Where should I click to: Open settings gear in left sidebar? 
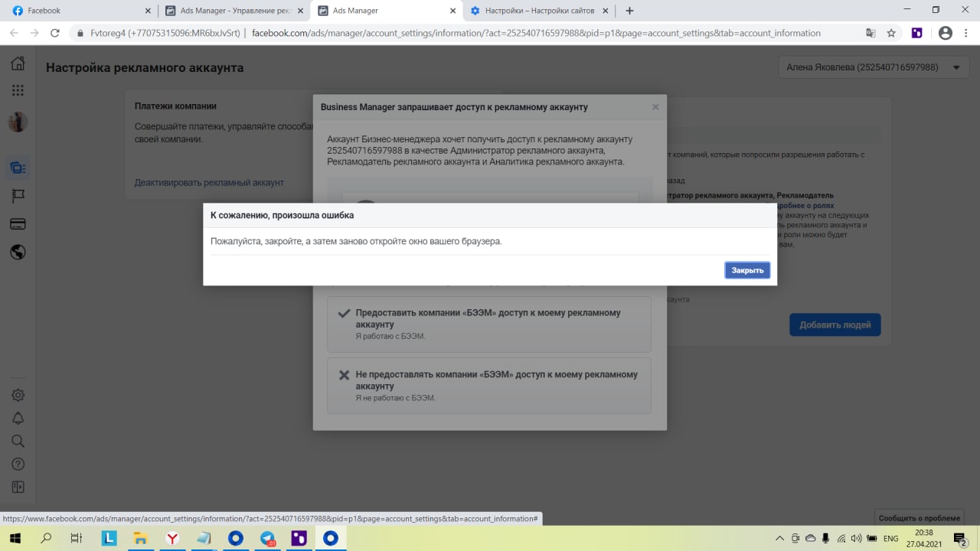18,396
